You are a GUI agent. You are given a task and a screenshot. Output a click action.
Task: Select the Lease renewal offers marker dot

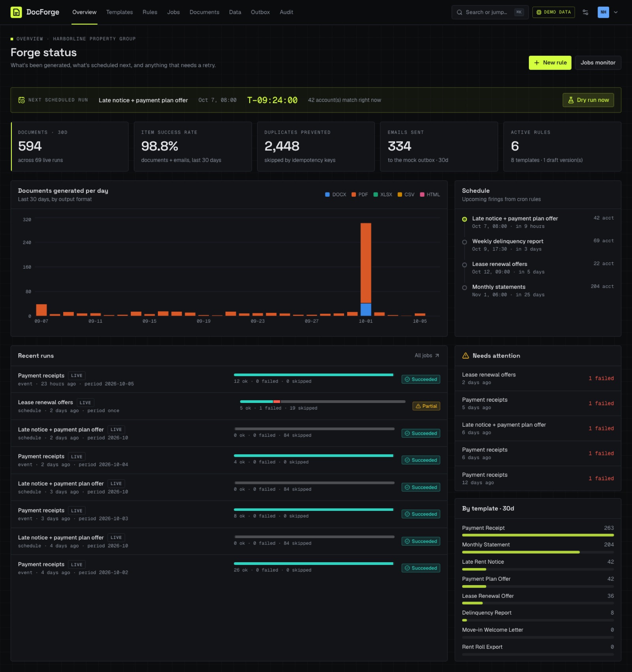(465, 265)
